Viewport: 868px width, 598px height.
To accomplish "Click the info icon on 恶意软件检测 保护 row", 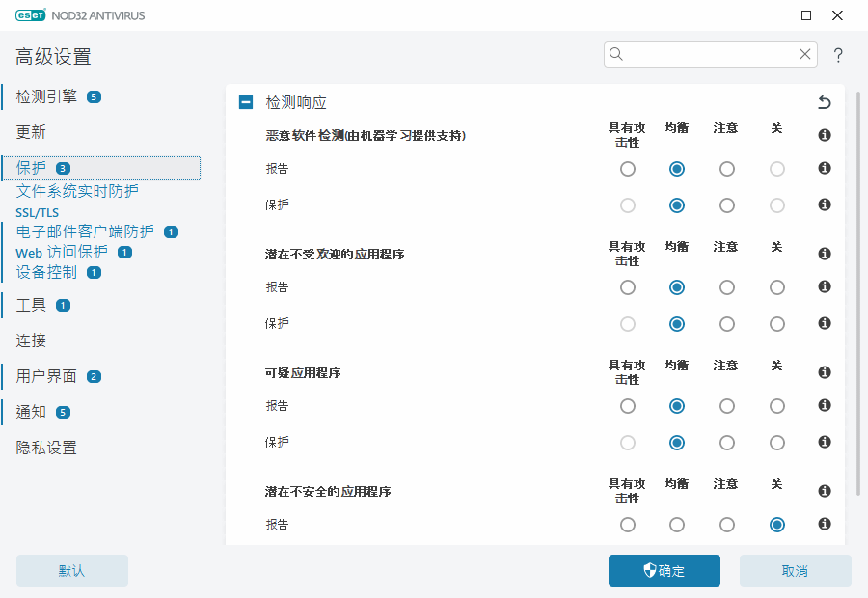I will tap(824, 204).
